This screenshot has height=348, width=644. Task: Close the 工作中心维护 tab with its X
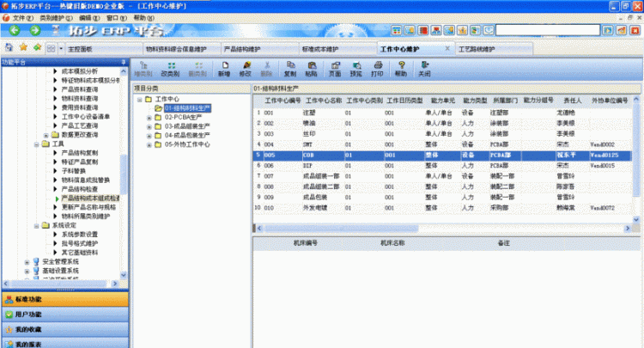[x=447, y=48]
